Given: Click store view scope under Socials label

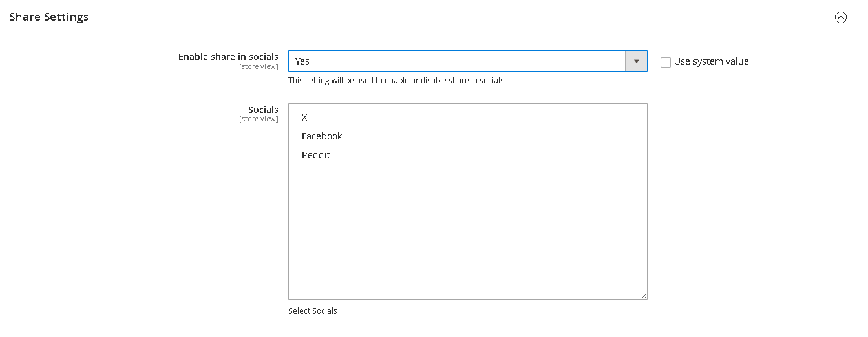Looking at the screenshot, I should 259,119.
